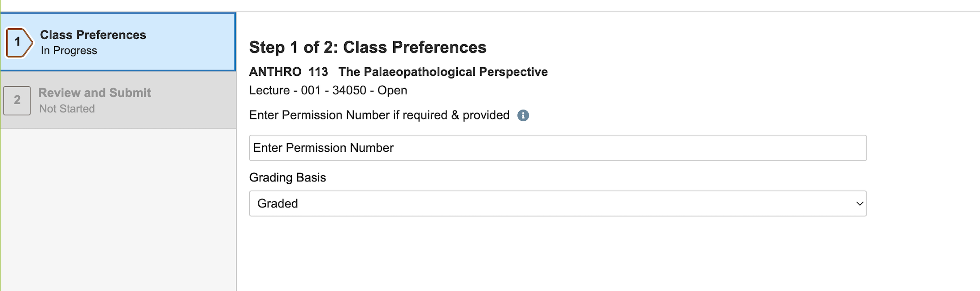Click the info icon next to permission number

point(524,115)
